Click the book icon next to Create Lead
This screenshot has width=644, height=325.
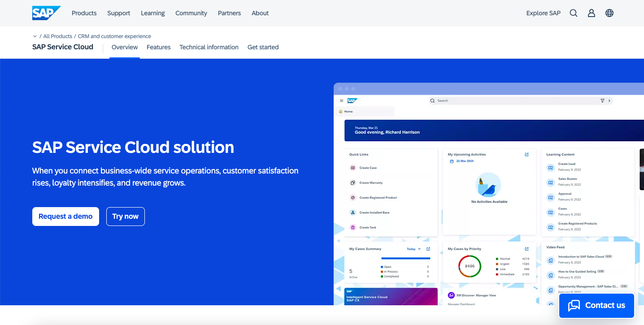[x=551, y=168]
